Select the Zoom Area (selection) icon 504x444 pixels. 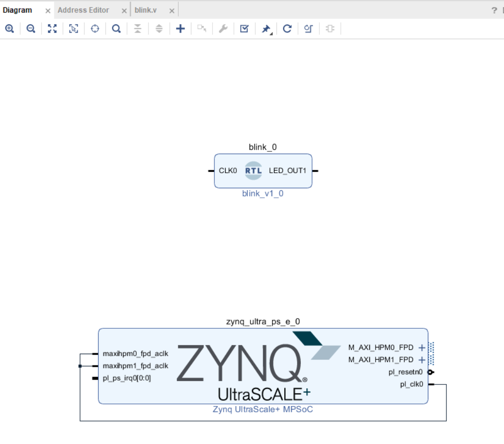(x=74, y=29)
